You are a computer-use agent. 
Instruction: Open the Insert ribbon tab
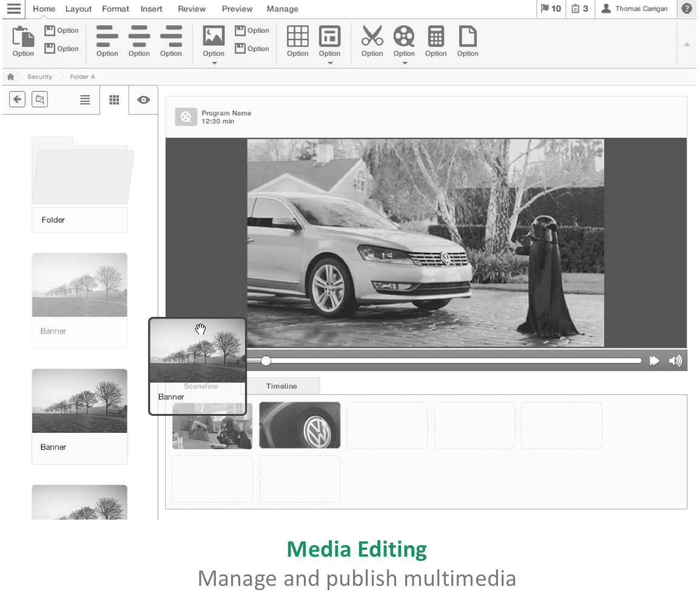point(151,9)
